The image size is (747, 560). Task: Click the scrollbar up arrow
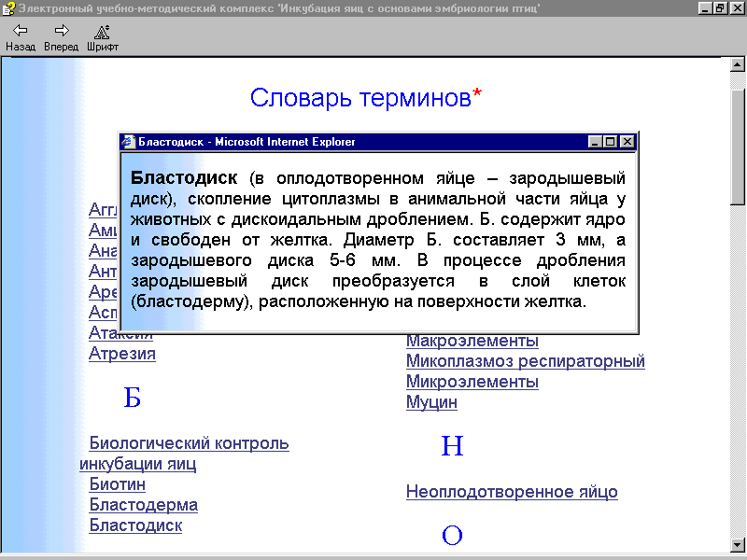[x=738, y=65]
